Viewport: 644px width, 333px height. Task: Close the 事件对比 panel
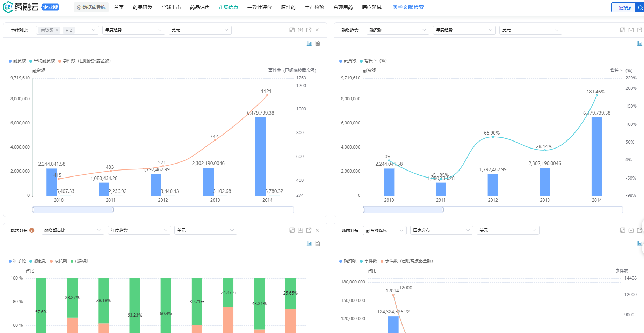click(x=317, y=30)
